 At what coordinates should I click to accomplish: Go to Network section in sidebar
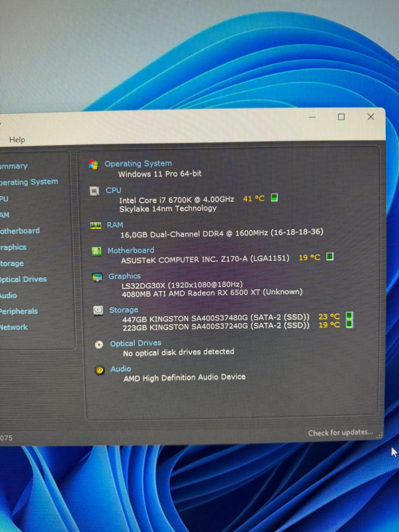(14, 327)
